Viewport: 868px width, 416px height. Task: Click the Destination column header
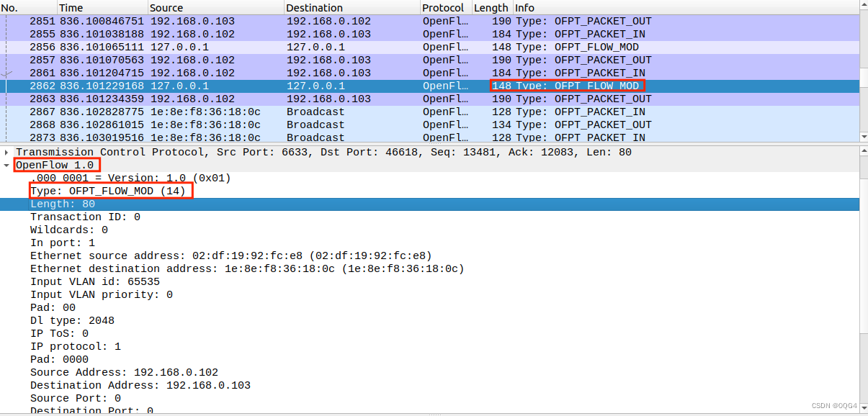(x=313, y=7)
